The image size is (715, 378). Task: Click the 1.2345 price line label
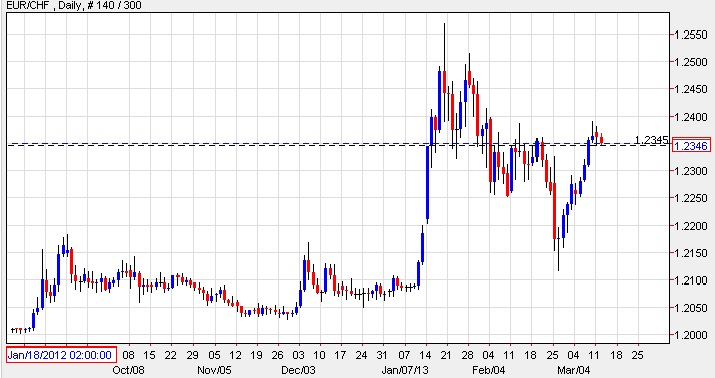652,140
